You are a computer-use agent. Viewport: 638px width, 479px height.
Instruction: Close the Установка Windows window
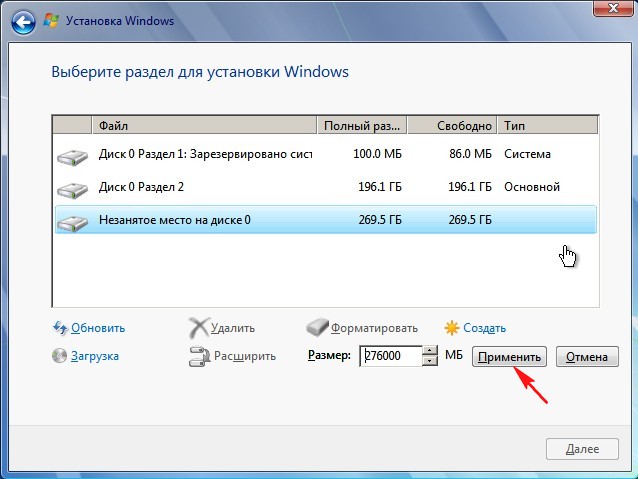pyautogui.click(x=613, y=8)
